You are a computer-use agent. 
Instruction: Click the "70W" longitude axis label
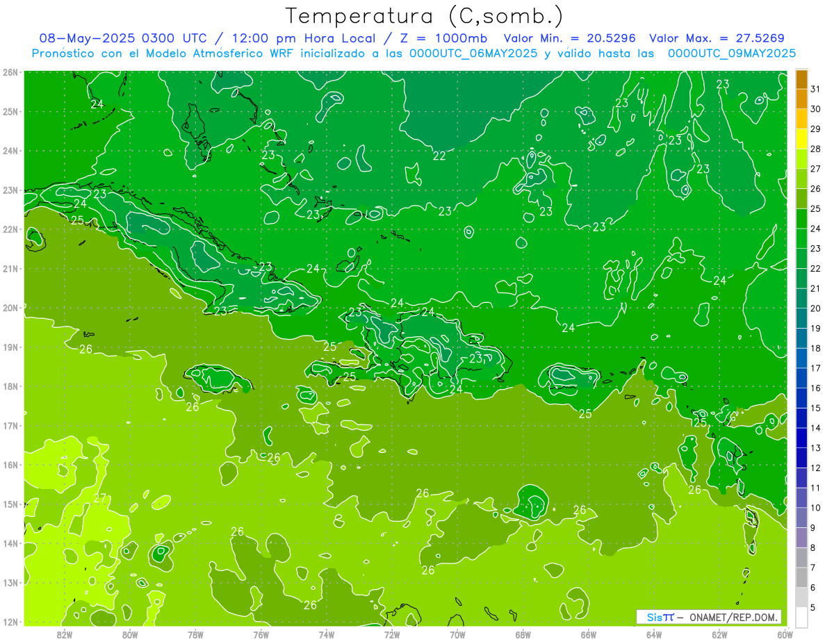[x=457, y=634]
